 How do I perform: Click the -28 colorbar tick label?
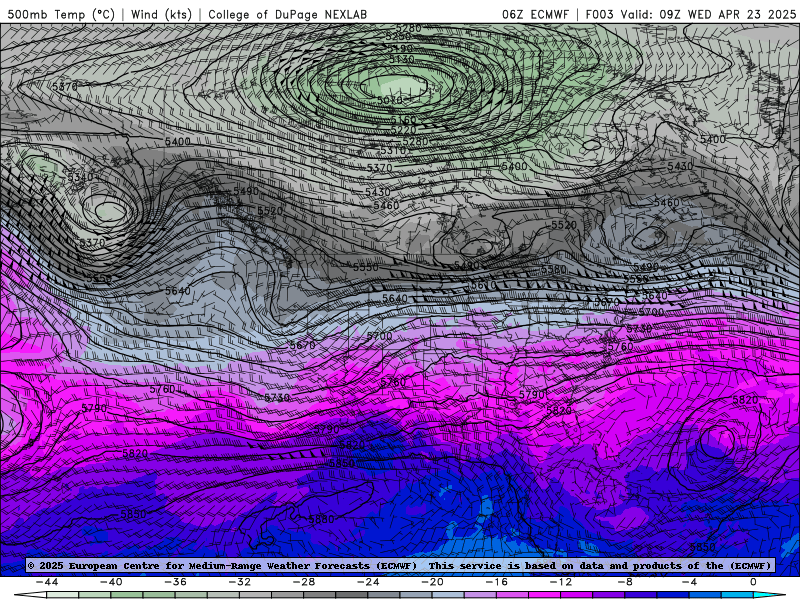click(x=304, y=582)
